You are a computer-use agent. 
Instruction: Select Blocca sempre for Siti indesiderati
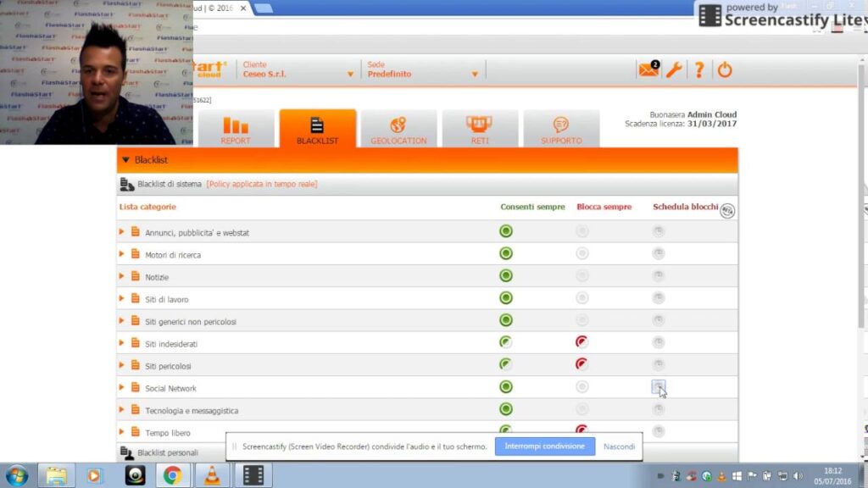click(x=581, y=342)
